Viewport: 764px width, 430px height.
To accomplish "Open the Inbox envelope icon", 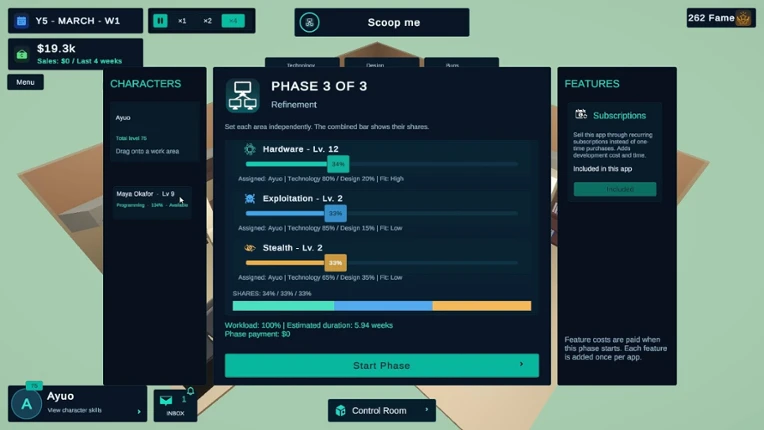I will pos(166,400).
